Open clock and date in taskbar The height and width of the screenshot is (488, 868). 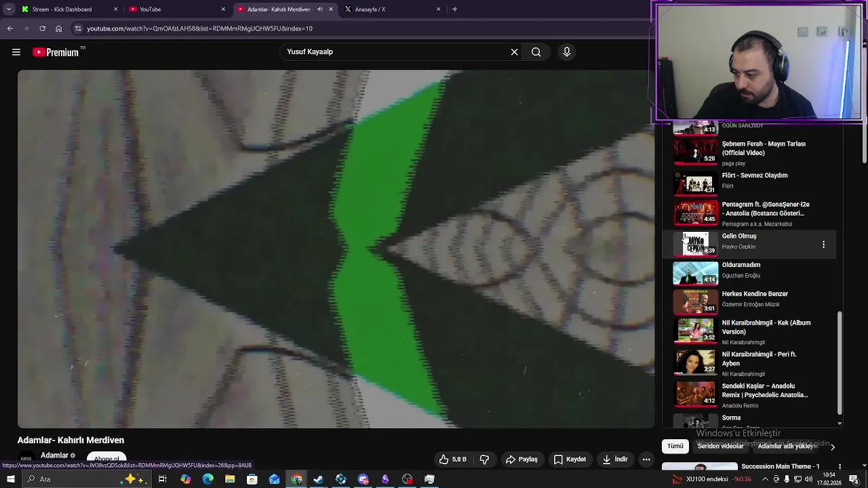[830, 479]
